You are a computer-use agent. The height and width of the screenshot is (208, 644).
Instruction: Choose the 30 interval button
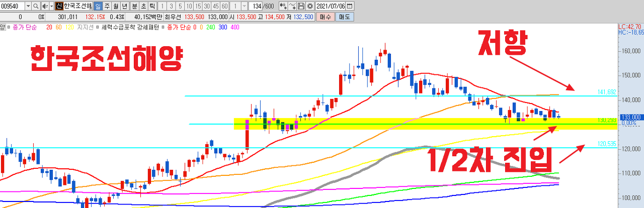pos(207,6)
